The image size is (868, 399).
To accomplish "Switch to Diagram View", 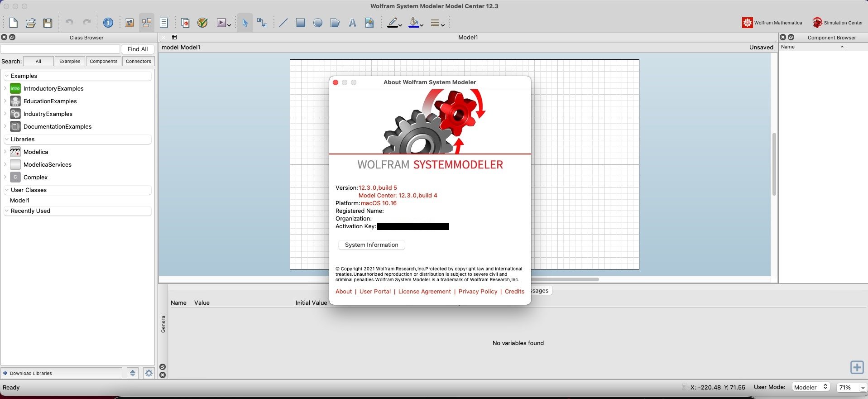I will (x=147, y=23).
